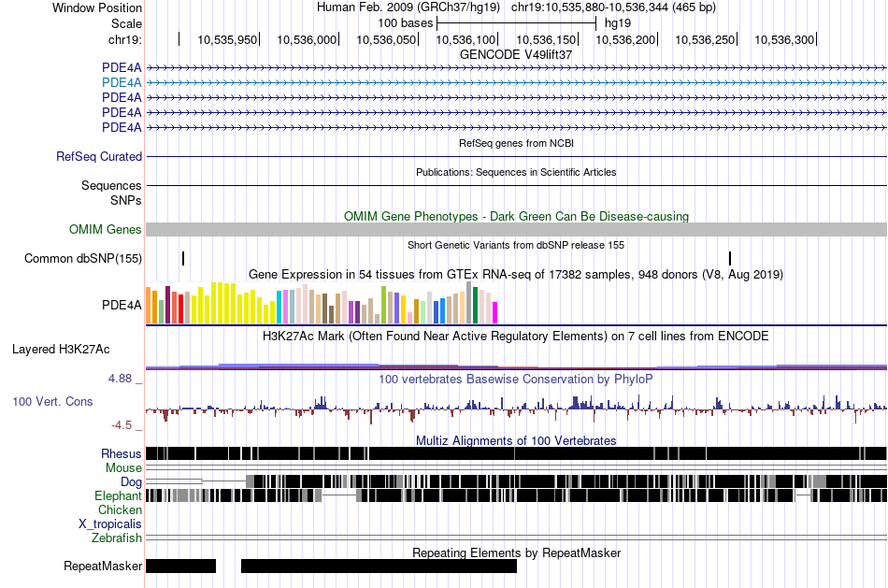
Task: Click the SNPs track label
Action: tap(126, 200)
